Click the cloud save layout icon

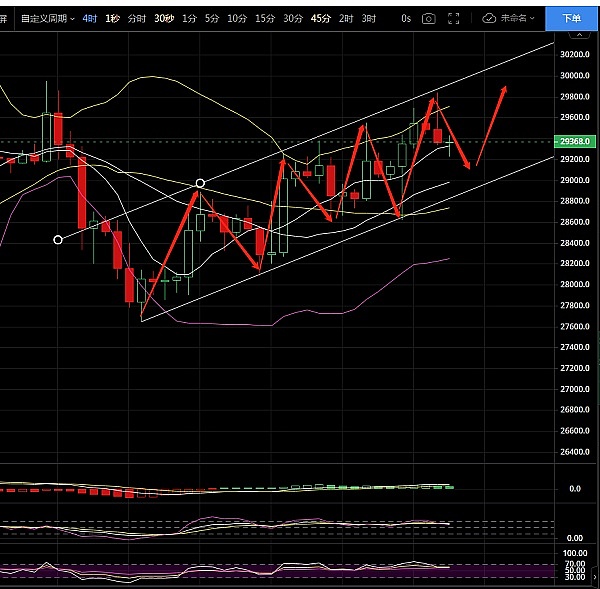tap(489, 18)
